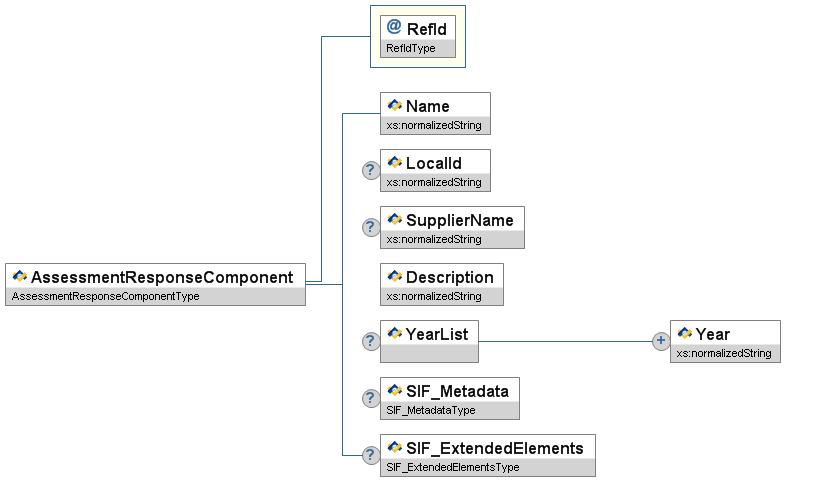Click the @ attribute icon on RefId

click(394, 28)
